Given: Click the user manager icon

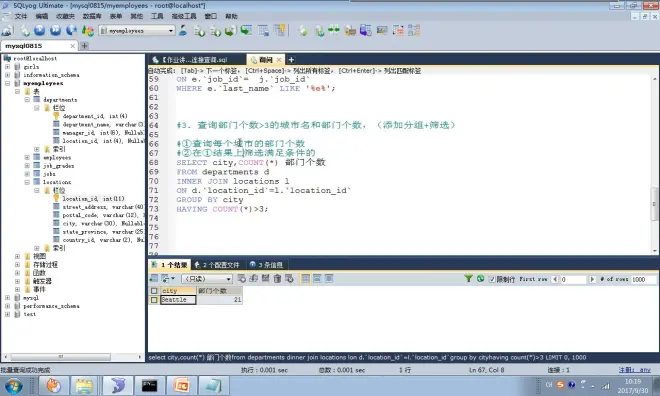Looking at the screenshot, I should tap(183, 30).
